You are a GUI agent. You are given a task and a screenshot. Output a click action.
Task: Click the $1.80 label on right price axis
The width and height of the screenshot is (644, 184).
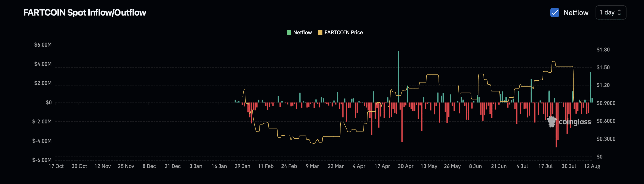click(603, 50)
